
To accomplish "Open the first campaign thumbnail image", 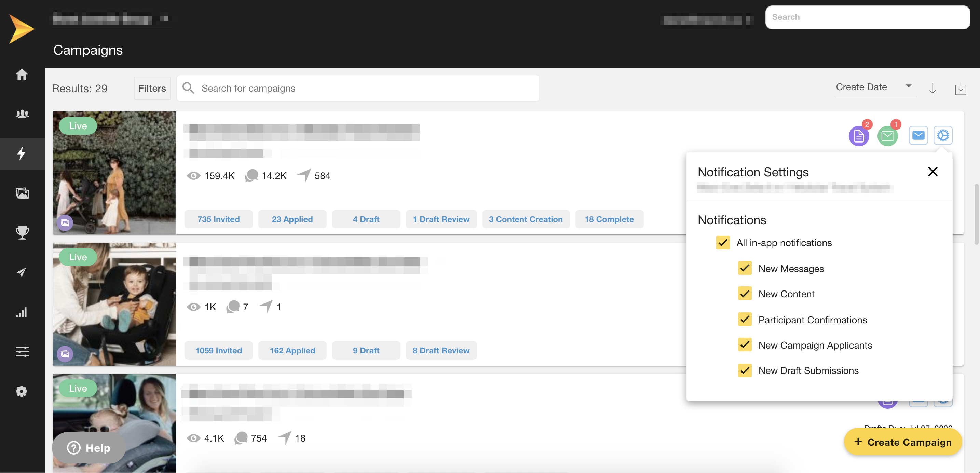I will [114, 173].
